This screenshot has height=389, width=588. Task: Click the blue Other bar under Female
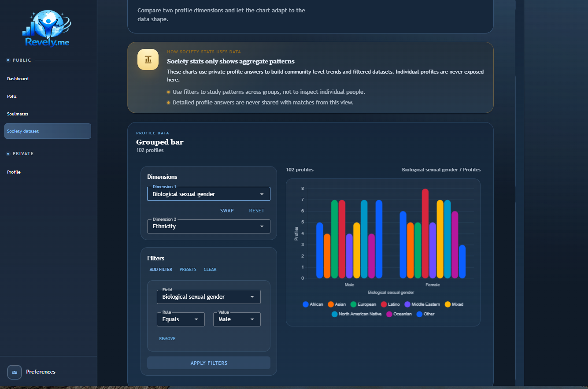click(x=462, y=262)
